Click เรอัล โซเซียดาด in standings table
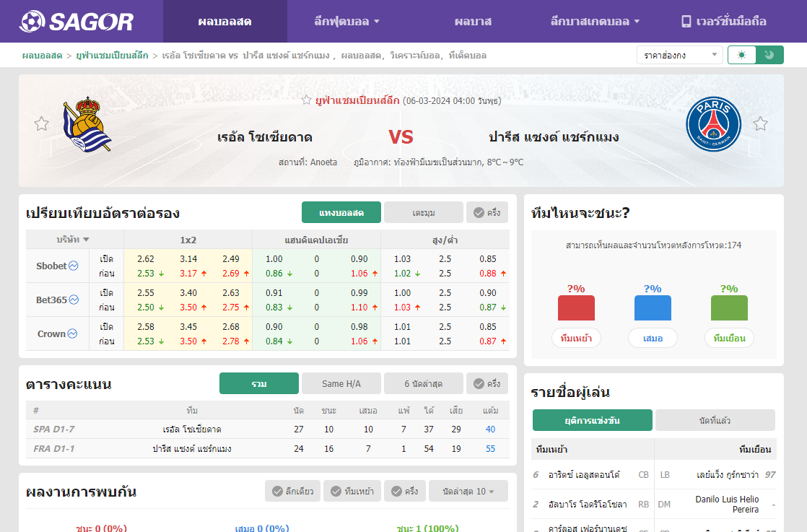807x532 pixels. coord(192,429)
